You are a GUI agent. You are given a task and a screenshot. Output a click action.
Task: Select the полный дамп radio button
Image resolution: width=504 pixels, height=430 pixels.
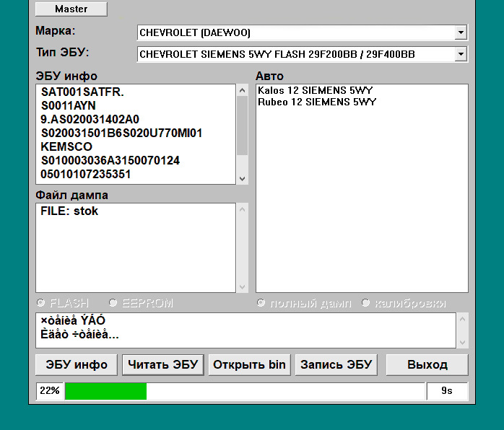tap(261, 302)
